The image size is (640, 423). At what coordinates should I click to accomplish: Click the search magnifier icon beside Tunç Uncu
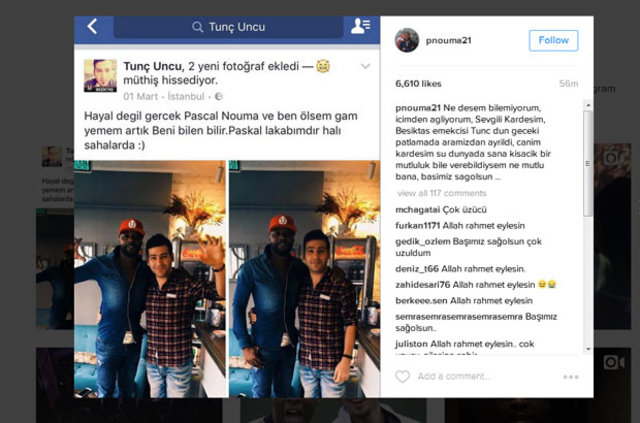(198, 27)
